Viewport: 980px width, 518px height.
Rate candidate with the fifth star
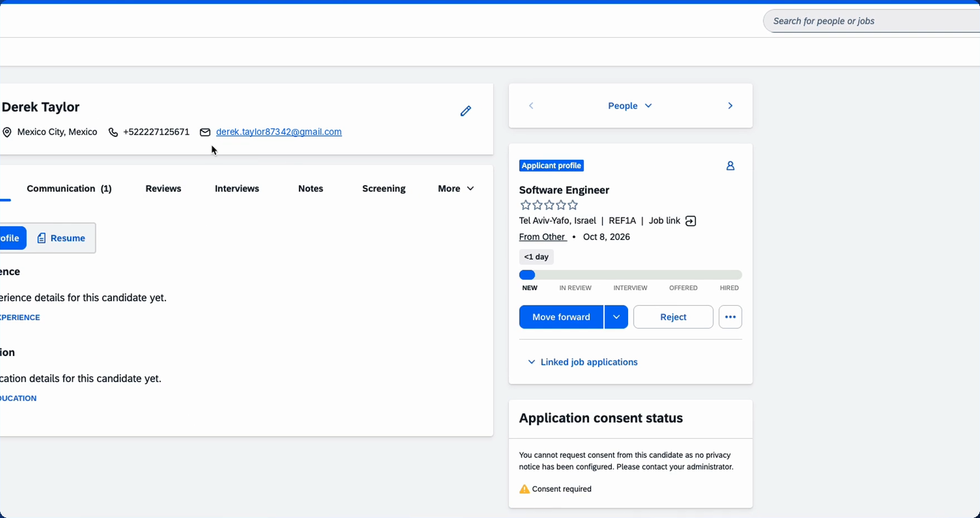click(x=572, y=205)
